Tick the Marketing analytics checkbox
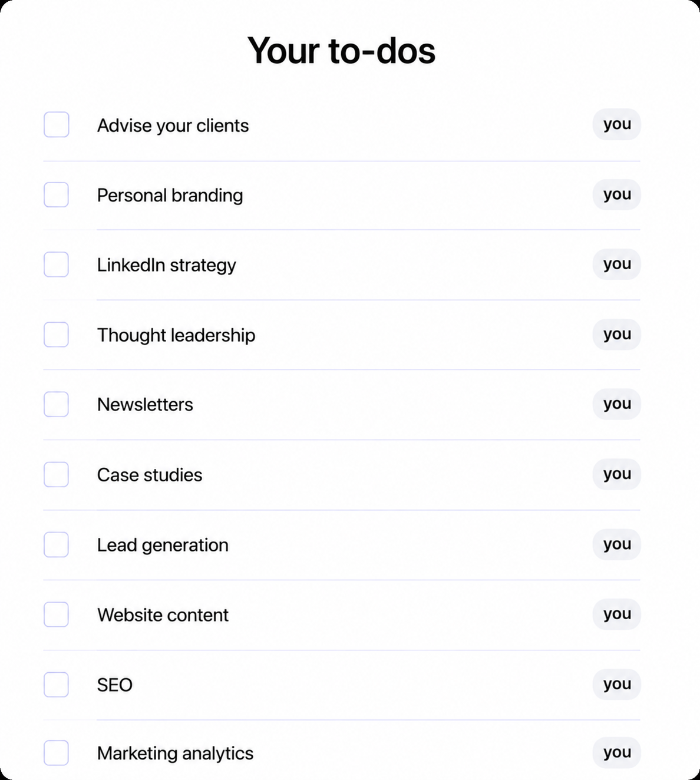 click(x=57, y=753)
